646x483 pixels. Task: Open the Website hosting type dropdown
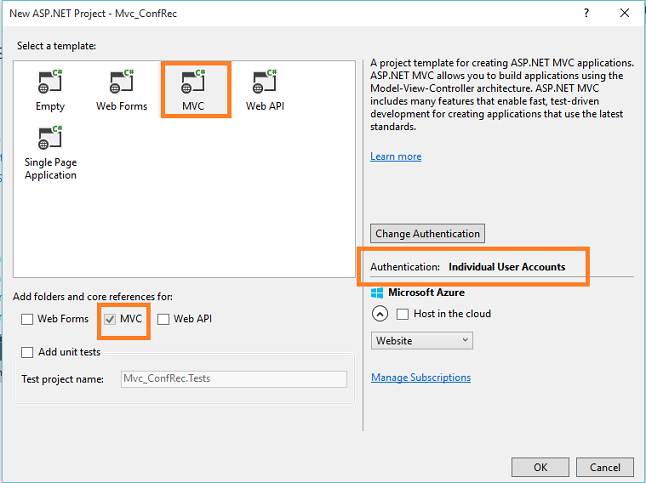pos(422,341)
